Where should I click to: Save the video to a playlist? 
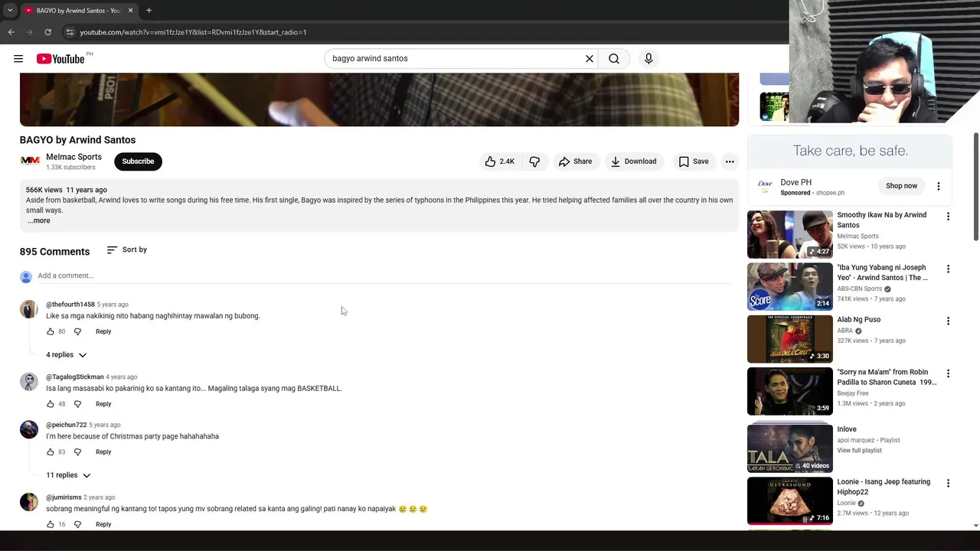694,161
